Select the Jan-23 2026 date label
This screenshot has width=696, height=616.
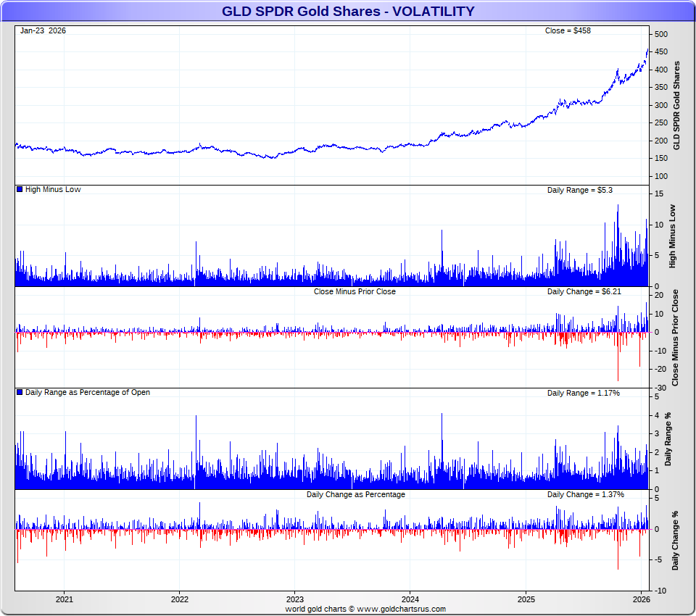[x=43, y=30]
